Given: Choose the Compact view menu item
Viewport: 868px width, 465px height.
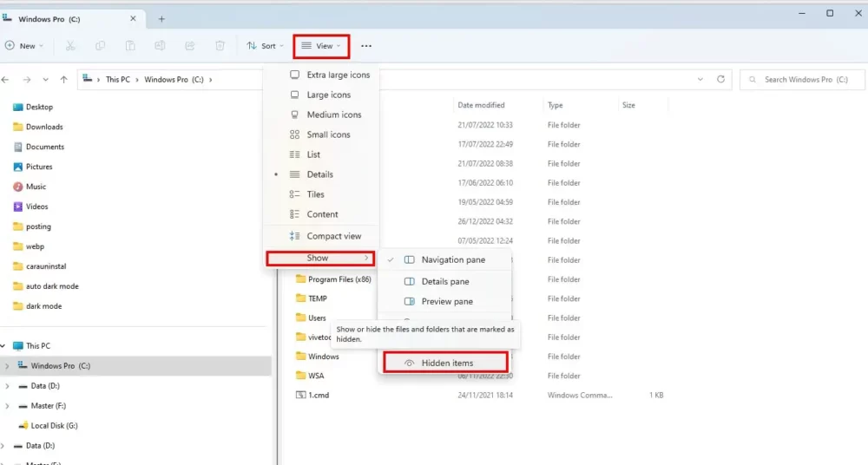Looking at the screenshot, I should coord(332,236).
